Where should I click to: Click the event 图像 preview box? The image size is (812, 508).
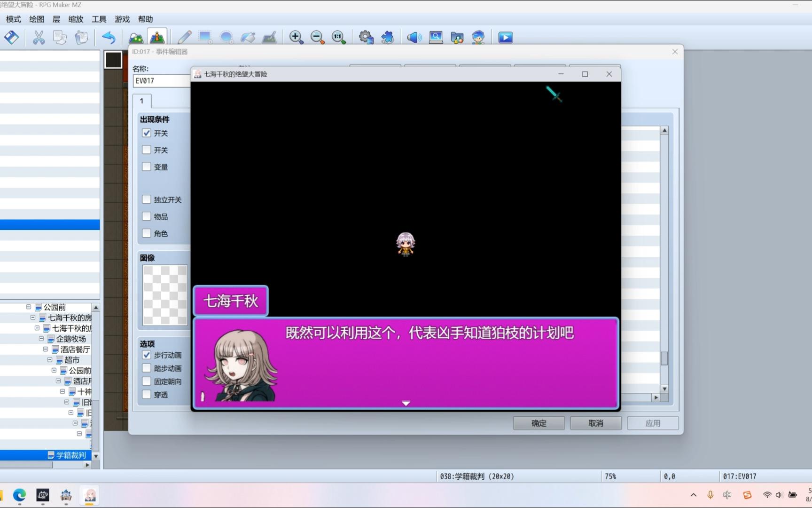(165, 295)
